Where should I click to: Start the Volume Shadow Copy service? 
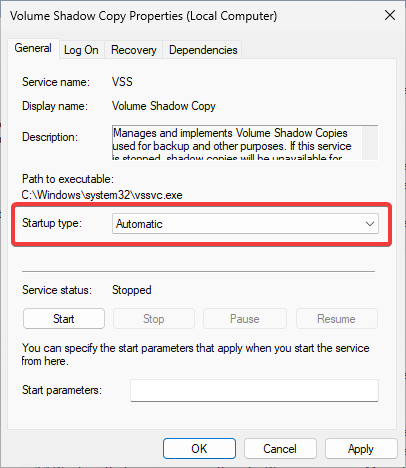pos(64,319)
